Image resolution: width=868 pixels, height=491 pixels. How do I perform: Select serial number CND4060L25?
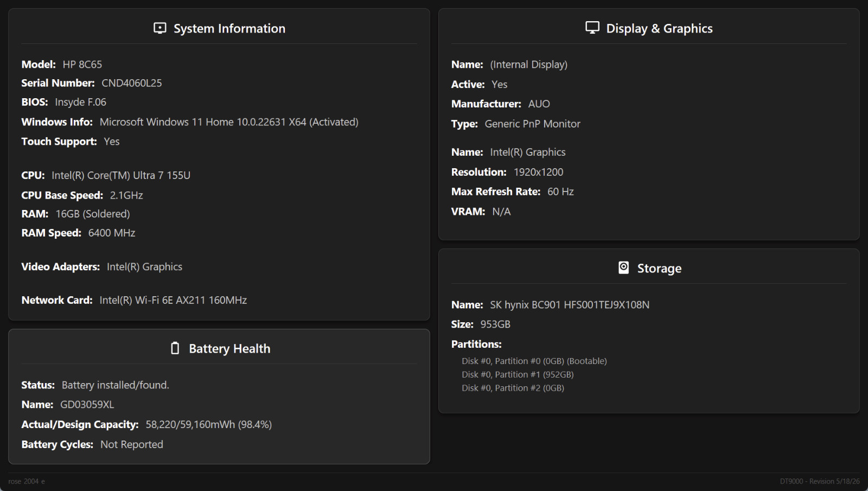132,83
